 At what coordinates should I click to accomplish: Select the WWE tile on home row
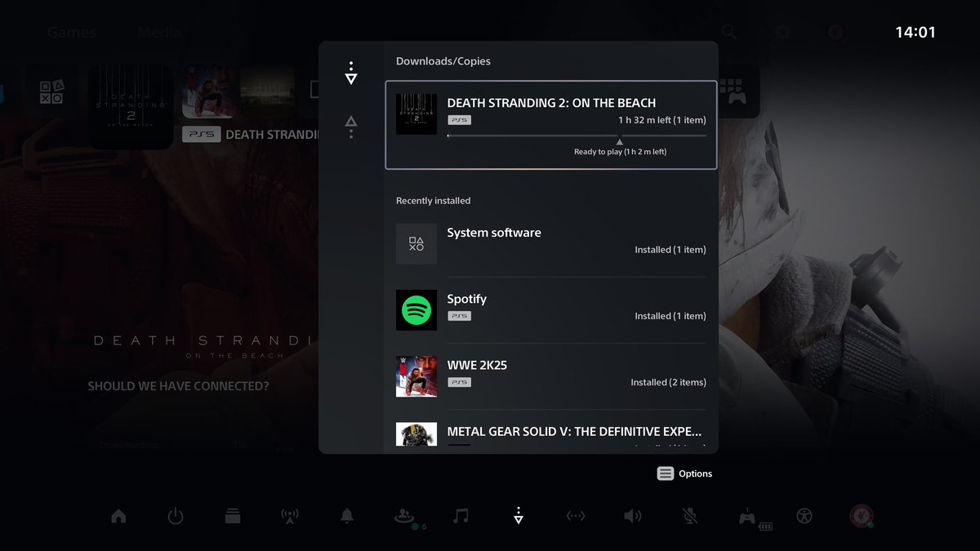pos(210,92)
